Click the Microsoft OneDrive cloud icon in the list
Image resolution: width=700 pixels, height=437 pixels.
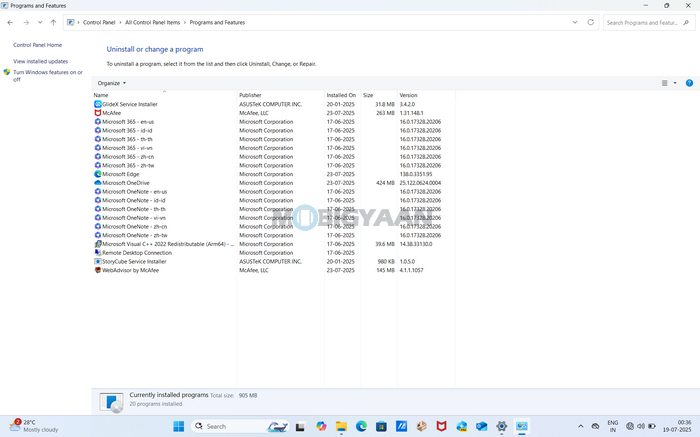(x=98, y=183)
